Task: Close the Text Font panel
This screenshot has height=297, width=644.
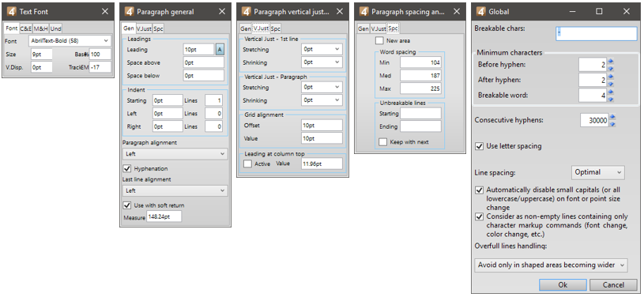Action: pos(105,12)
